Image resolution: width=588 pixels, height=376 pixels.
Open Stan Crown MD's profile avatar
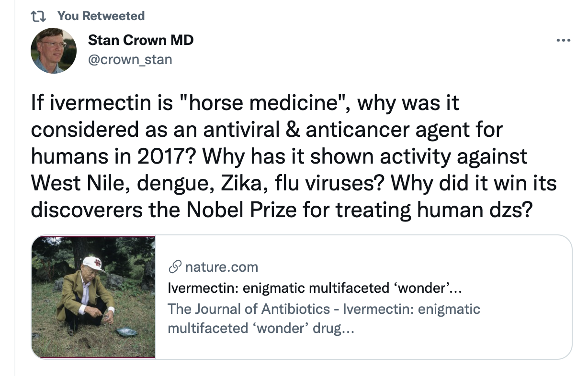[54, 50]
